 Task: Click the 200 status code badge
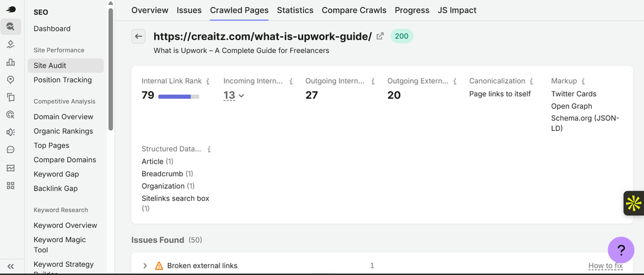coord(402,36)
